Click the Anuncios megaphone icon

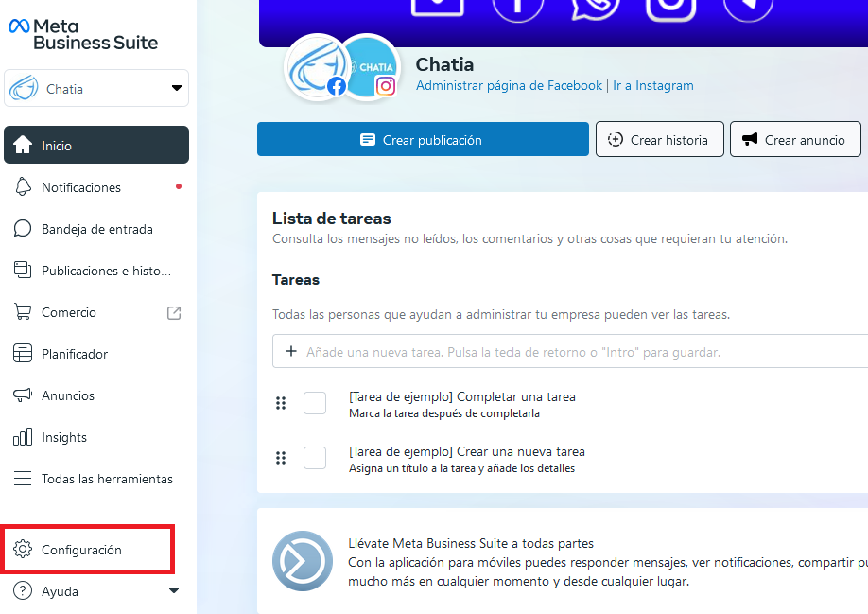tap(23, 395)
